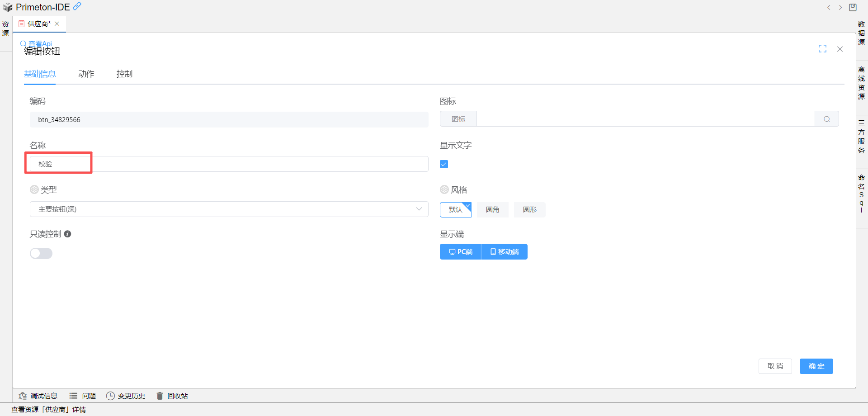Open the problems list panel
This screenshot has height=416, width=868.
click(x=83, y=396)
